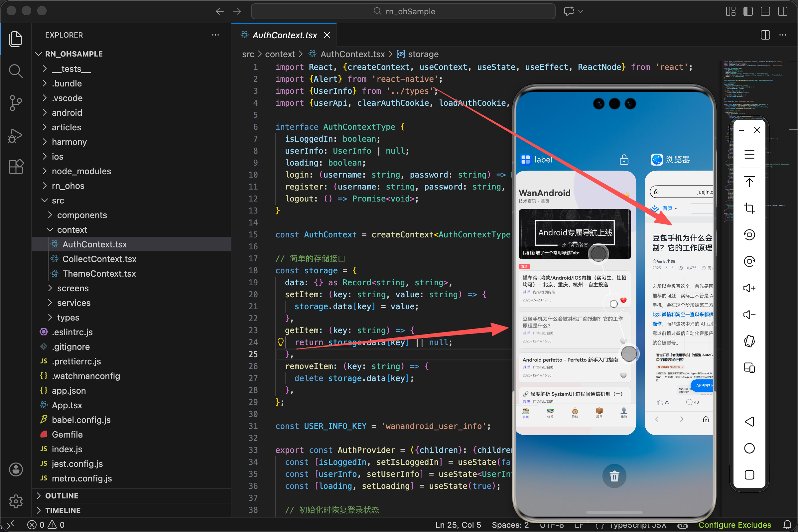
Task: Expand the OUTLINE section
Action: pos(62,496)
